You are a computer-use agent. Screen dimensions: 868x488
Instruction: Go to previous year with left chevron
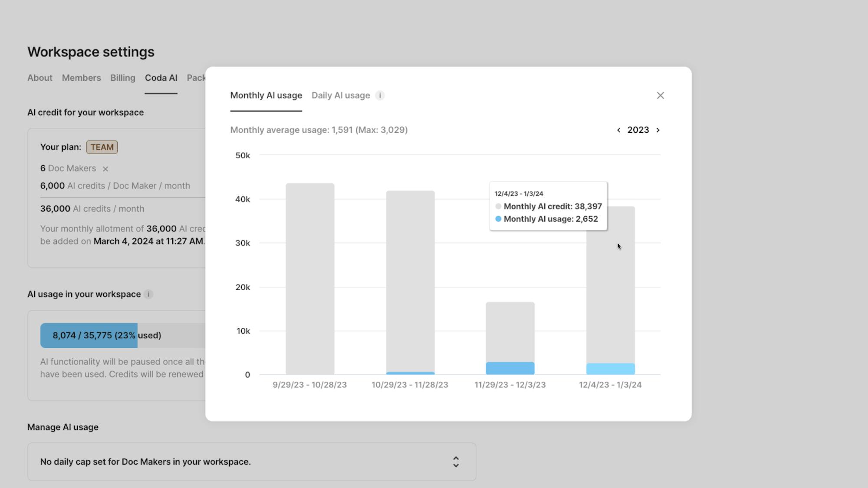pyautogui.click(x=618, y=130)
